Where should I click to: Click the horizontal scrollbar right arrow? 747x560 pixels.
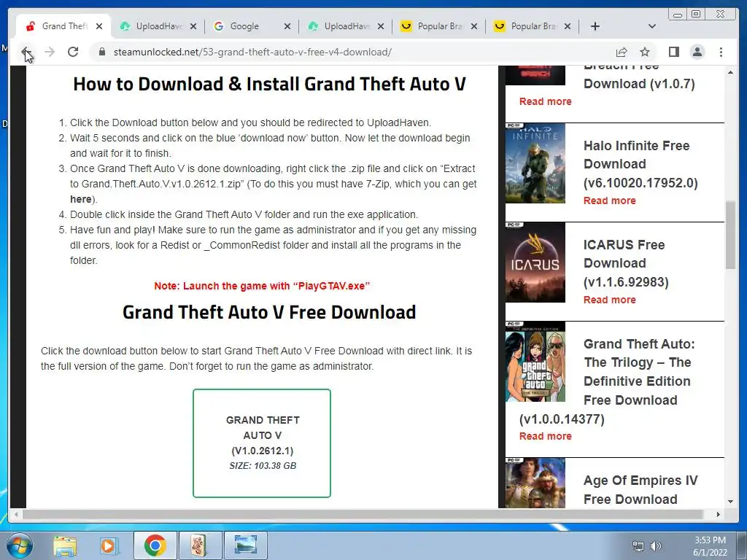coord(718,514)
